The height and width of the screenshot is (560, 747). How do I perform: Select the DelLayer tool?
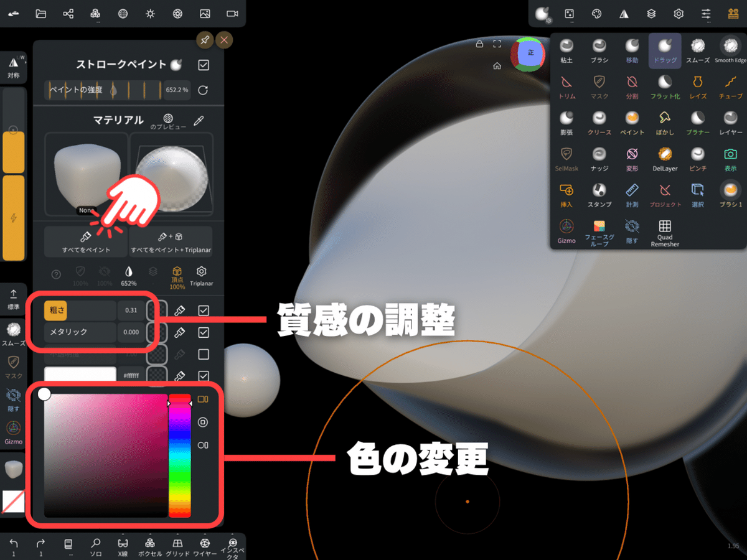(665, 159)
